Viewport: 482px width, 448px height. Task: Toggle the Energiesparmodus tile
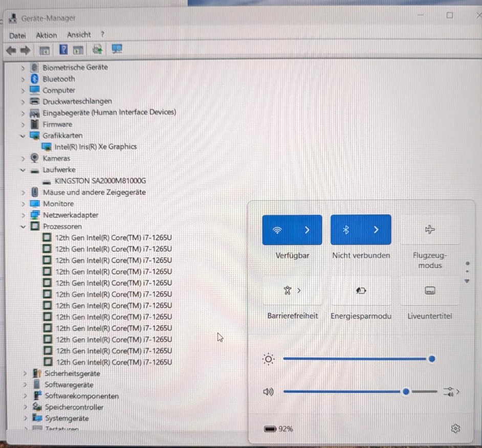pyautogui.click(x=361, y=290)
